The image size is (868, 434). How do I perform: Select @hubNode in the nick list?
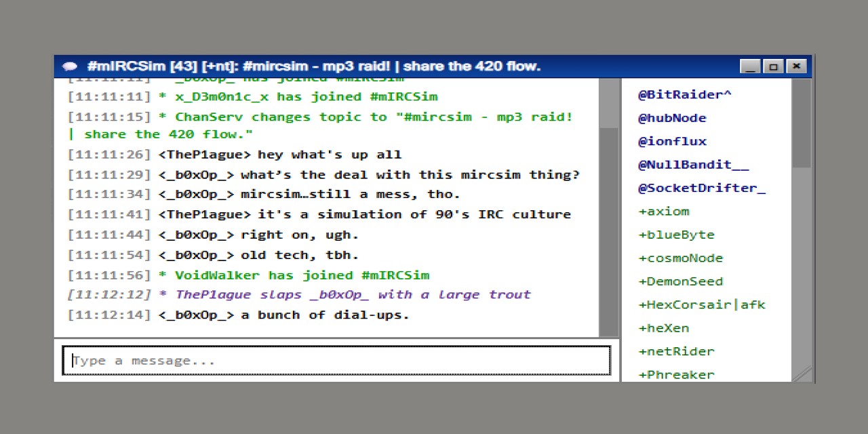(x=672, y=118)
